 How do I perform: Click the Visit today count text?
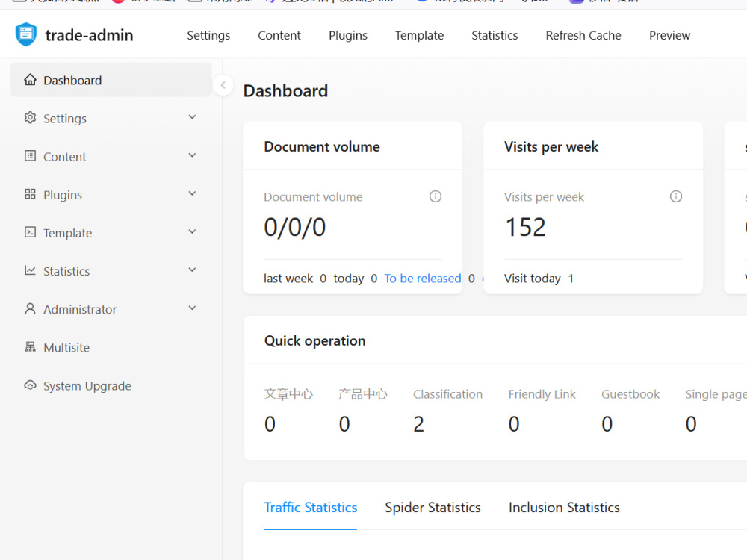(x=539, y=278)
